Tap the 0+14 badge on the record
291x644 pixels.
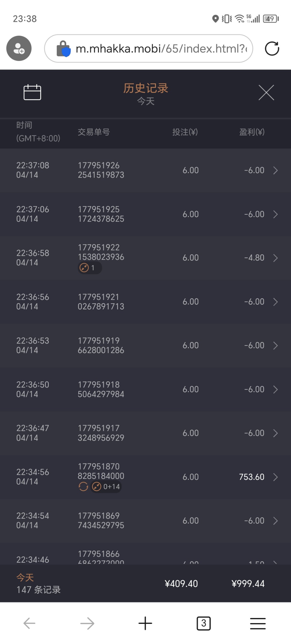click(x=107, y=486)
